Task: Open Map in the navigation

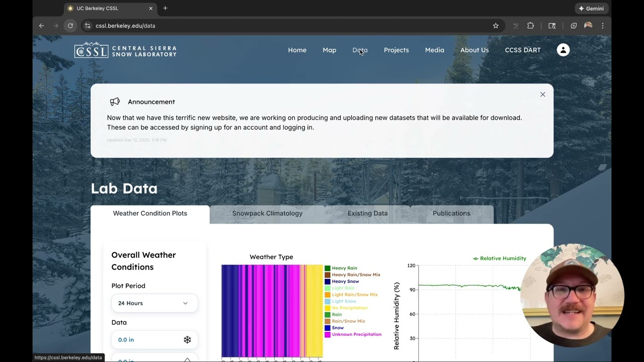Action: 329,50
